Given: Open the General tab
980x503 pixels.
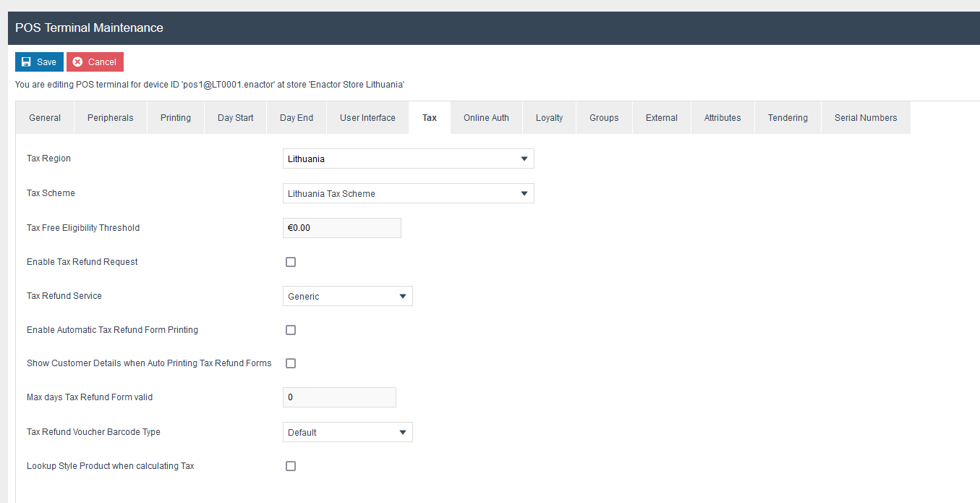Looking at the screenshot, I should (45, 118).
